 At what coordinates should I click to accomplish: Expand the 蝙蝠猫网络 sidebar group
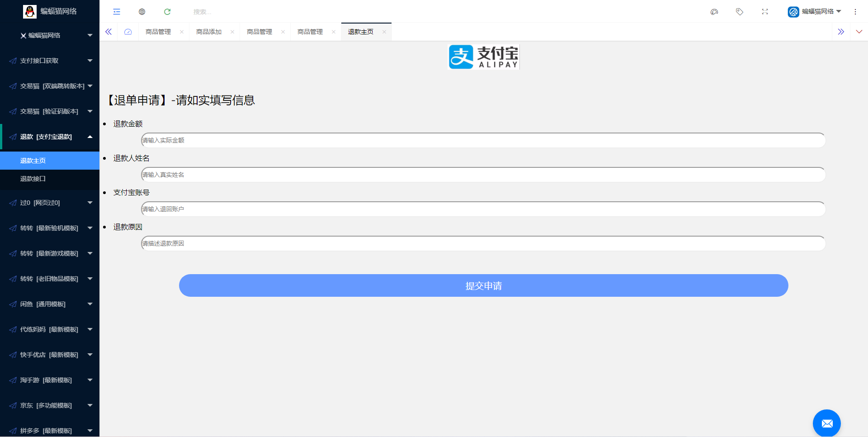(x=50, y=35)
